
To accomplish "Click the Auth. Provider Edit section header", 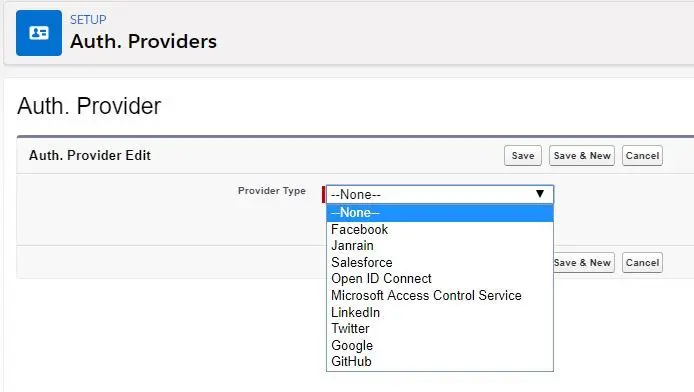I will [x=90, y=155].
